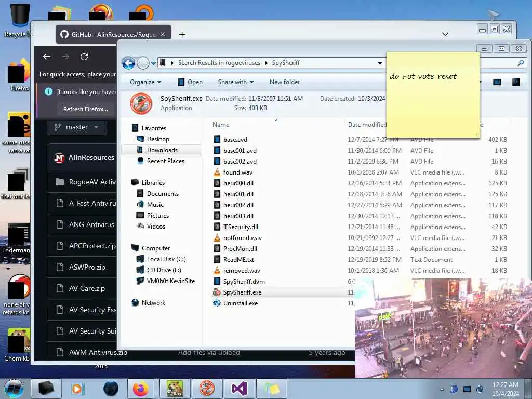
Task: Close the GitHub AlinResources tab
Action: pyautogui.click(x=163, y=34)
